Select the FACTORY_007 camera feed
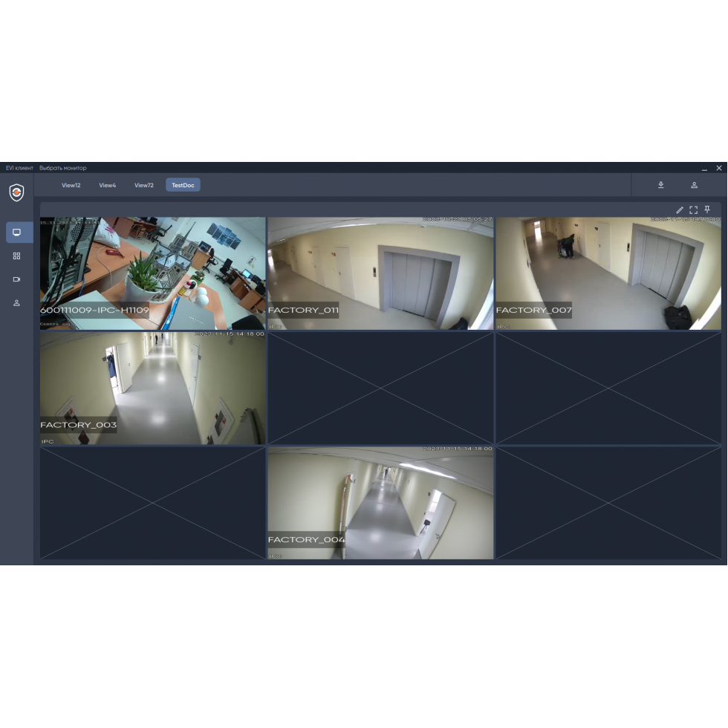The width and height of the screenshot is (728, 728). 608,273
